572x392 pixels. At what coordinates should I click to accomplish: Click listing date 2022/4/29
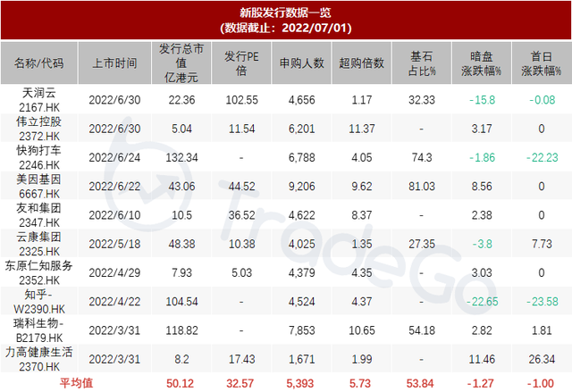114,272
